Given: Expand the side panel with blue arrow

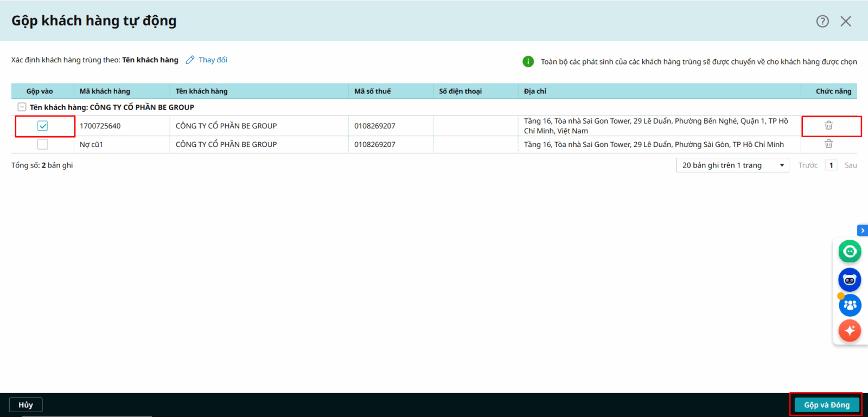Looking at the screenshot, I should click(862, 230).
